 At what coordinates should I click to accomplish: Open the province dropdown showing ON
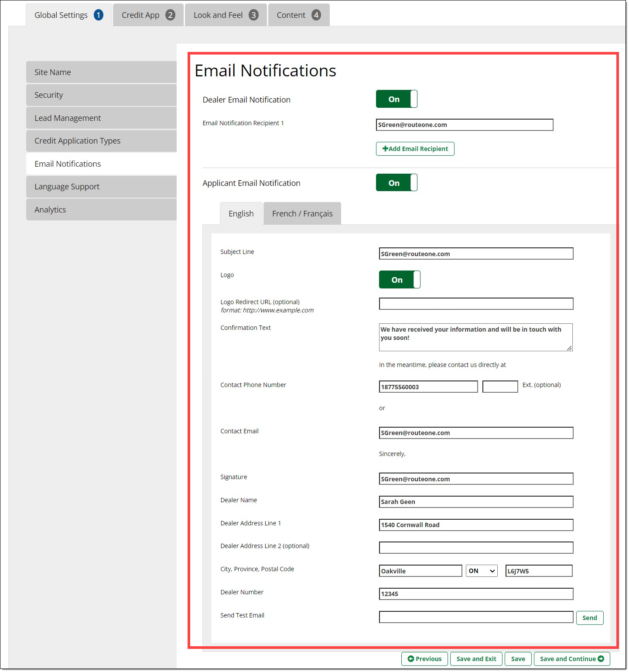482,571
